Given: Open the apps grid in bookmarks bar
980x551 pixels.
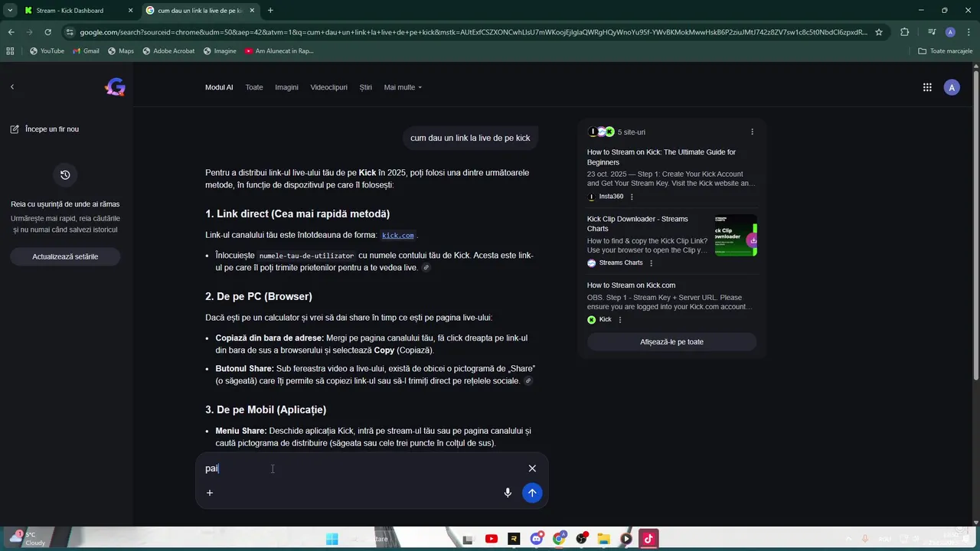Looking at the screenshot, I should 10,51.
